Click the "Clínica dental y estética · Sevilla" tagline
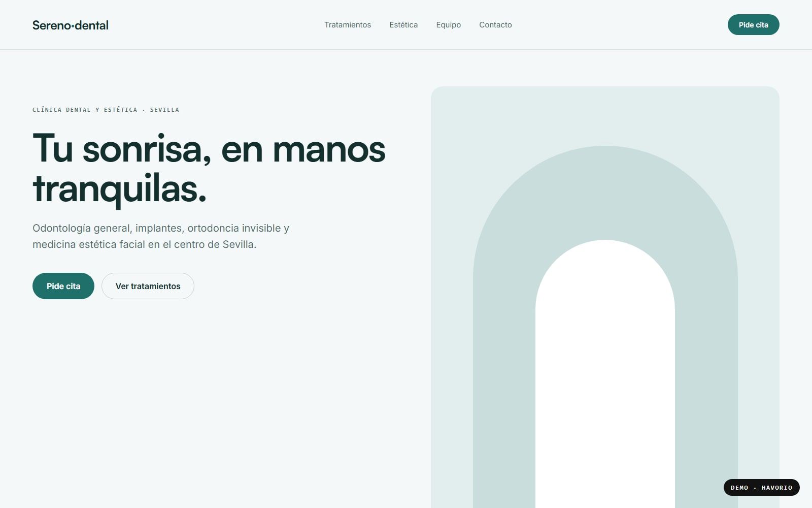Screen dimensions: 812x508 click(106, 110)
